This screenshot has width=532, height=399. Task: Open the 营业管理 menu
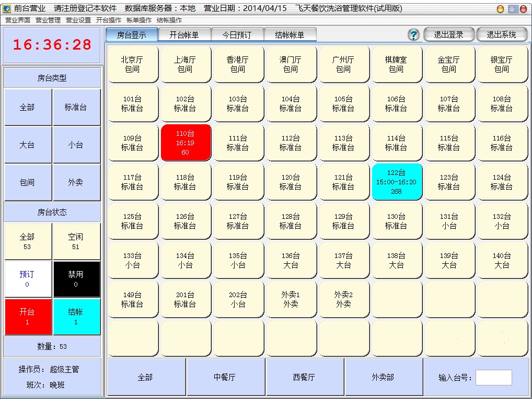pos(48,20)
